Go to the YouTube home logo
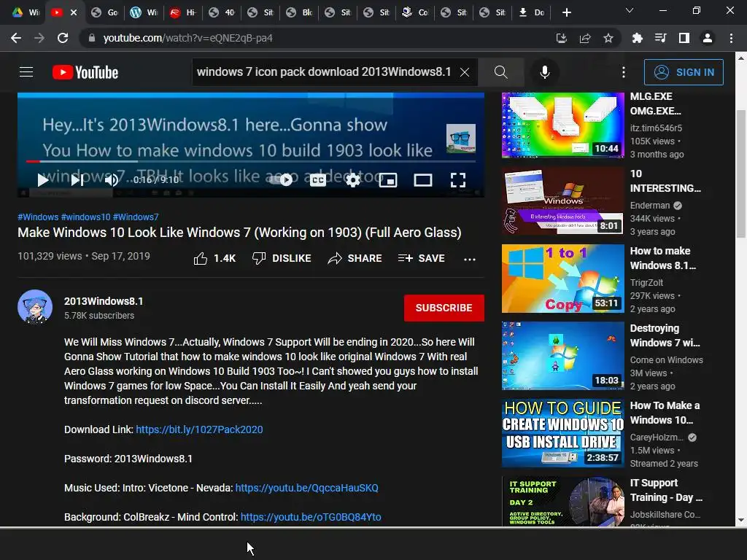 pos(85,72)
